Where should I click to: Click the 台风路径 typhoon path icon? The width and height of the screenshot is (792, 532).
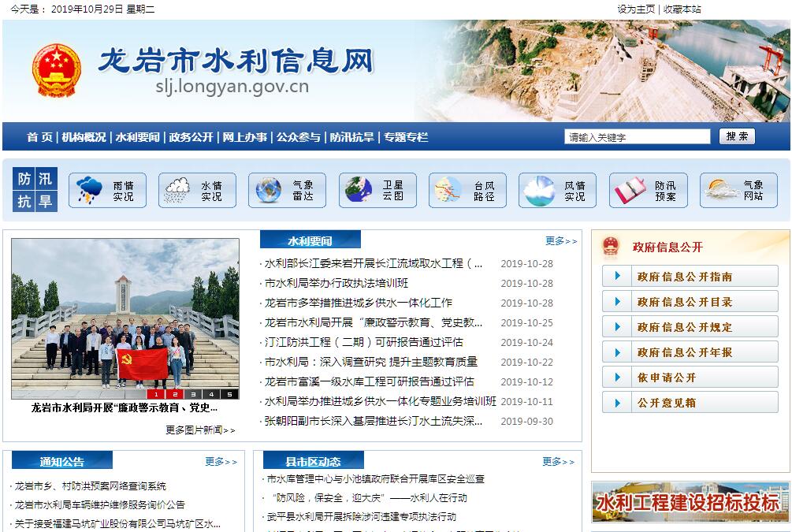click(448, 190)
